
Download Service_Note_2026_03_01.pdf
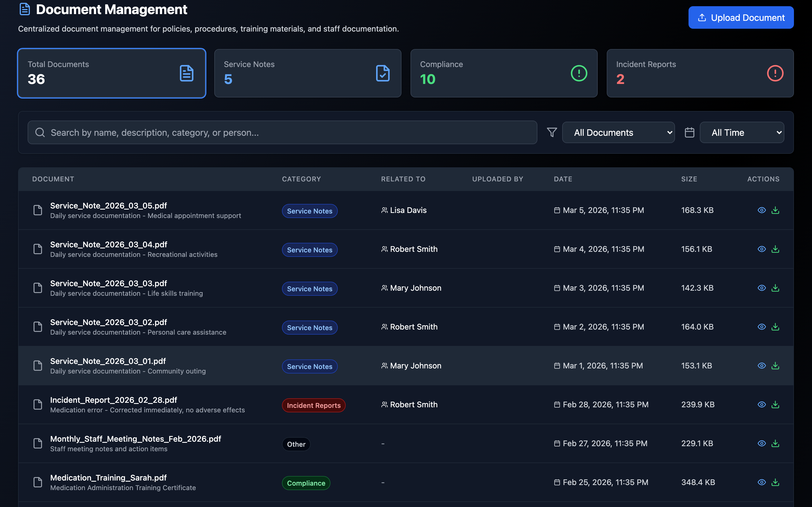(775, 366)
